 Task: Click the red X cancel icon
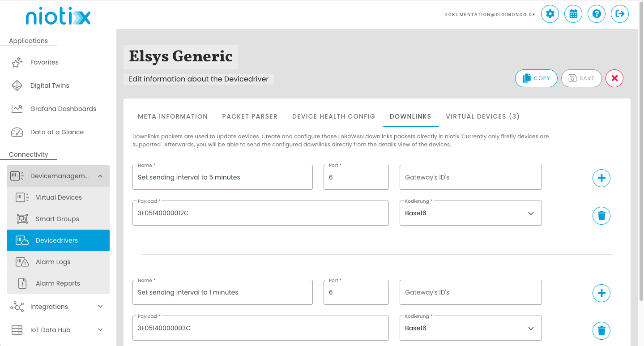tap(614, 78)
